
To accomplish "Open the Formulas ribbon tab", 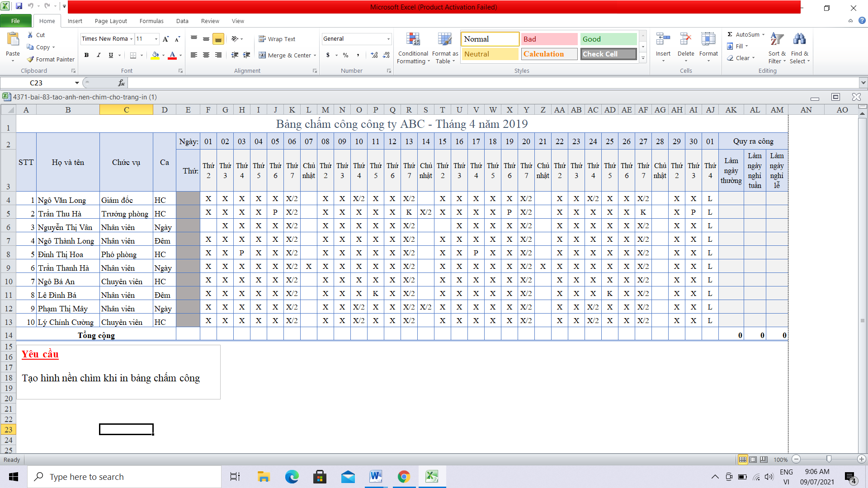I will click(151, 21).
